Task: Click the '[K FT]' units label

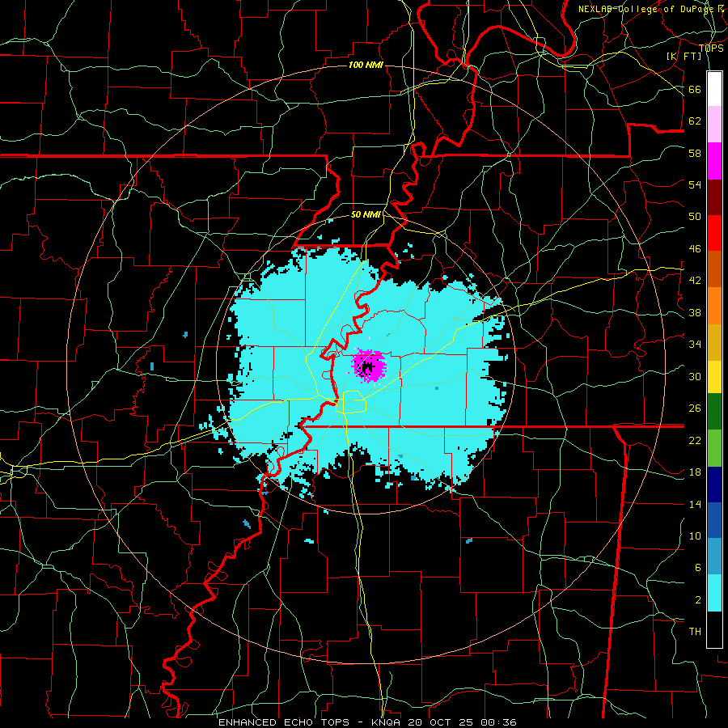Action: (x=684, y=56)
